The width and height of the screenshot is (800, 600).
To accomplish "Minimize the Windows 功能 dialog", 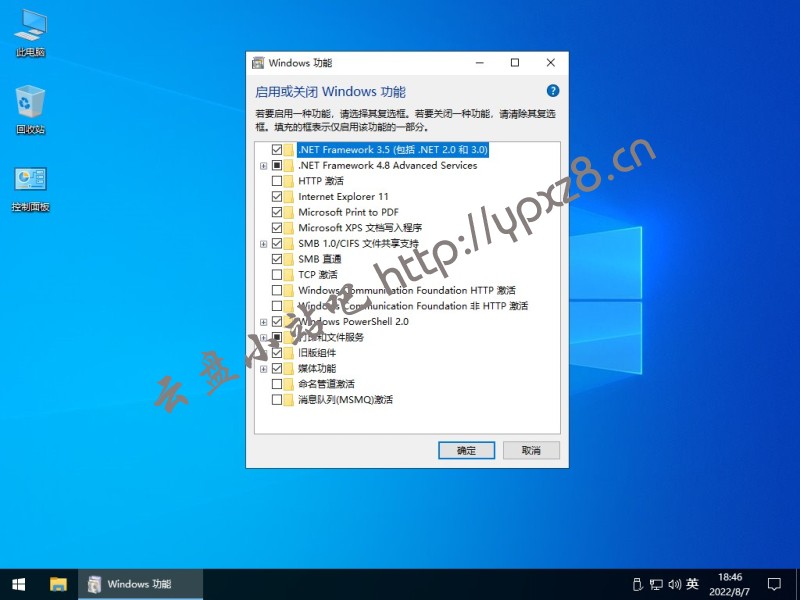I will coord(480,63).
